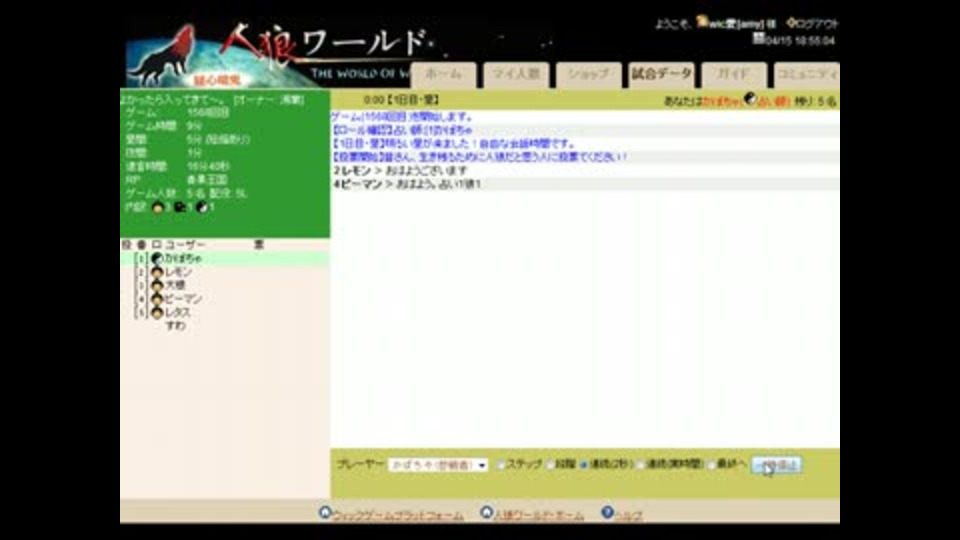
Task: Click the home icon beside 人狼ワールド footer link
Action: (486, 512)
